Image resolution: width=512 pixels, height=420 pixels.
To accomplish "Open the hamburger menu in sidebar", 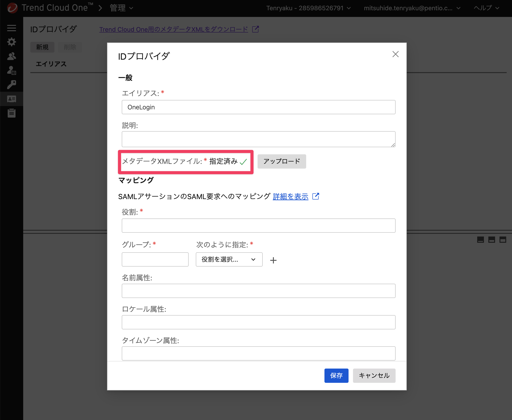I will [11, 28].
